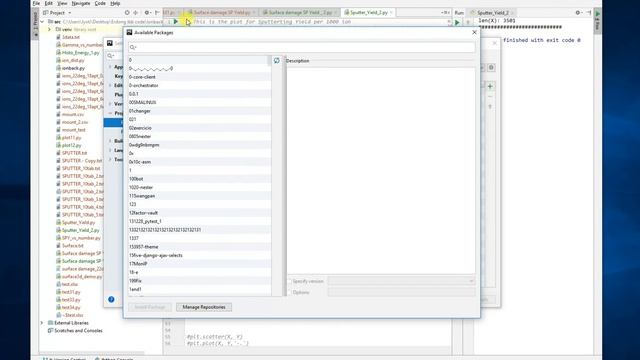This screenshot has width=640, height=360.
Task: Click the collapse-all icon in the Project toolbar
Action: coord(136,13)
